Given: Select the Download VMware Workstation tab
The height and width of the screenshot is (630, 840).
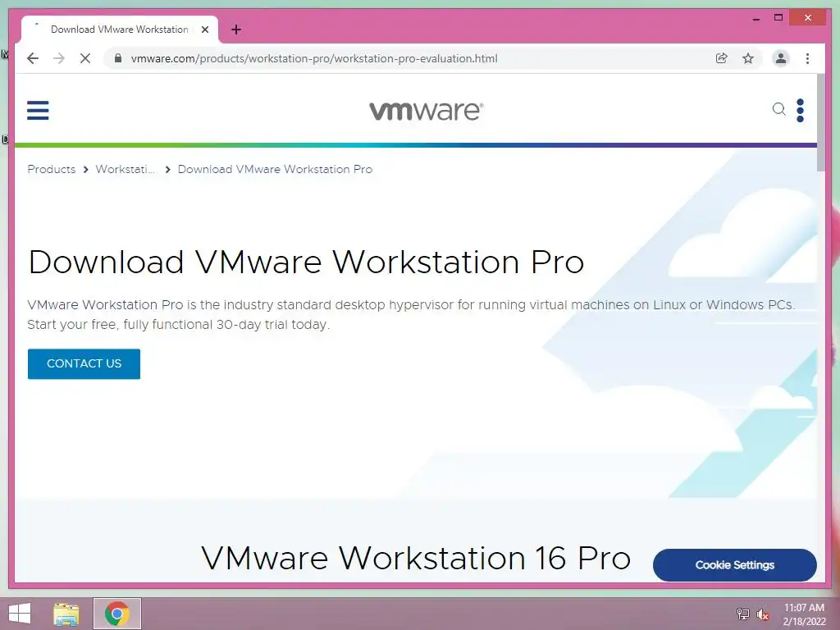Looking at the screenshot, I should coord(119,30).
